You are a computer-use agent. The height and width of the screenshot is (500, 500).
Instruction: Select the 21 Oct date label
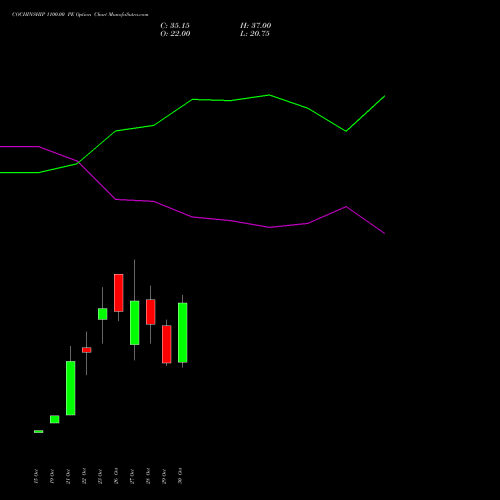point(68,476)
